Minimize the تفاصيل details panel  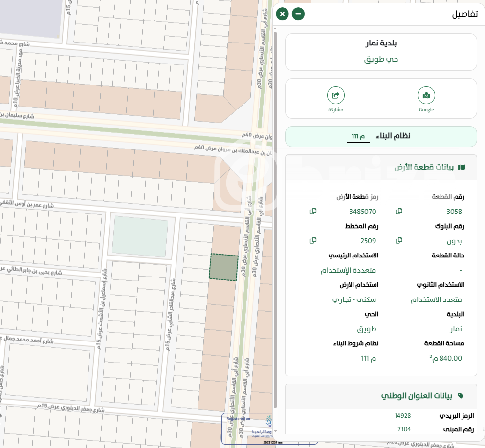click(x=298, y=14)
